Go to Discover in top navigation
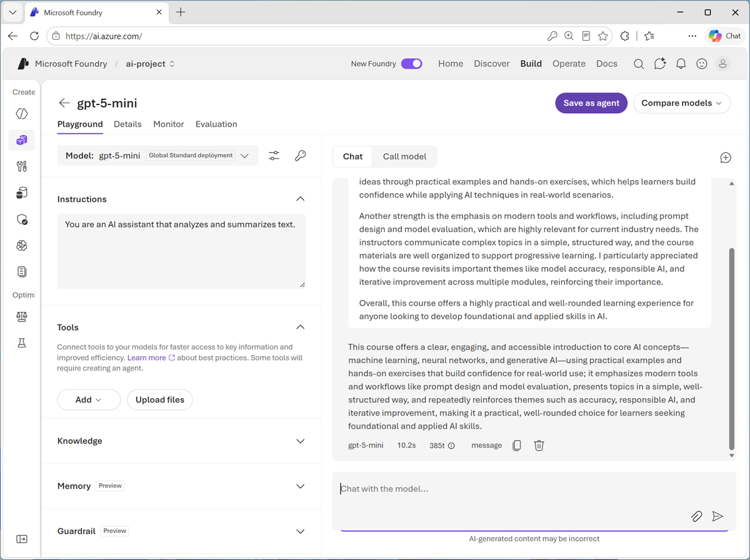Viewport: 750px width, 560px height. (x=492, y=64)
